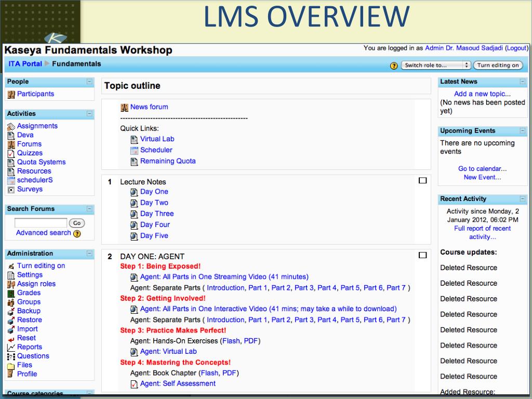Click the Scheduler calendar icon in Quick Links
This screenshot has width=532, height=399.
coord(135,150)
